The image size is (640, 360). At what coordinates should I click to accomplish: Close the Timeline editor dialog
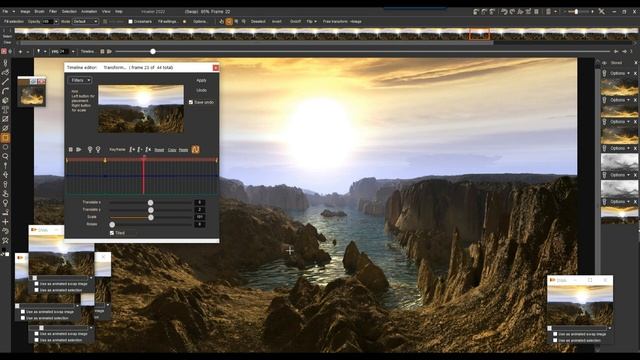pos(216,67)
